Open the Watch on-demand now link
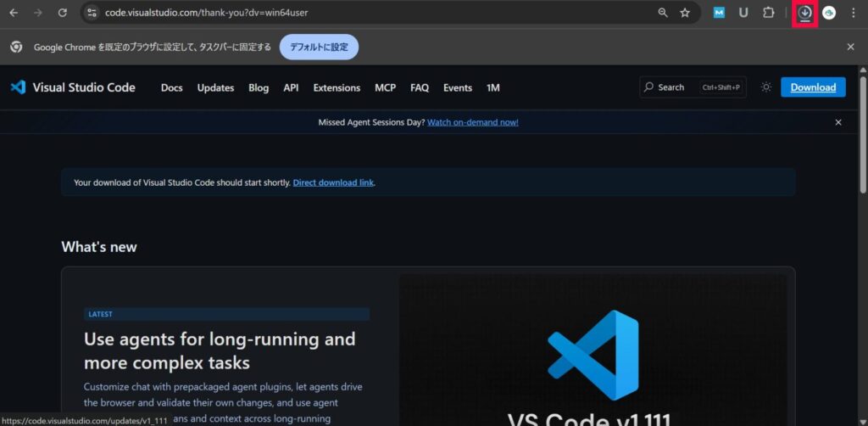 473,122
